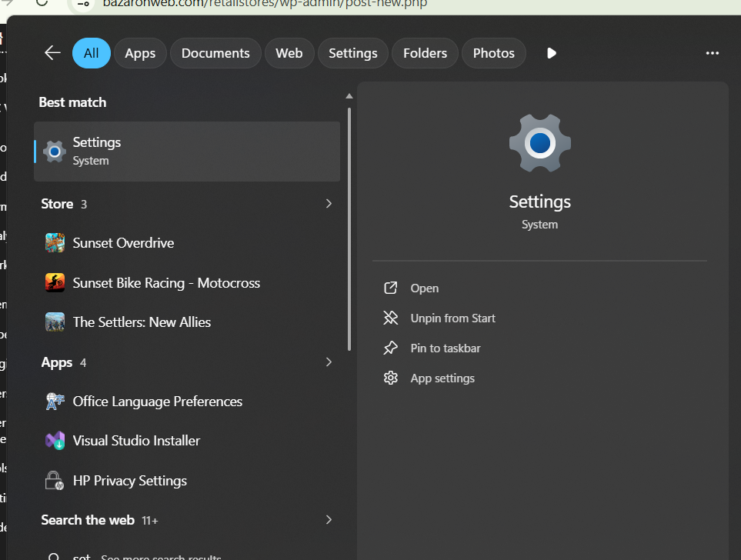Select Visual Studio Installer text
This screenshot has width=741, height=560.
(x=136, y=441)
